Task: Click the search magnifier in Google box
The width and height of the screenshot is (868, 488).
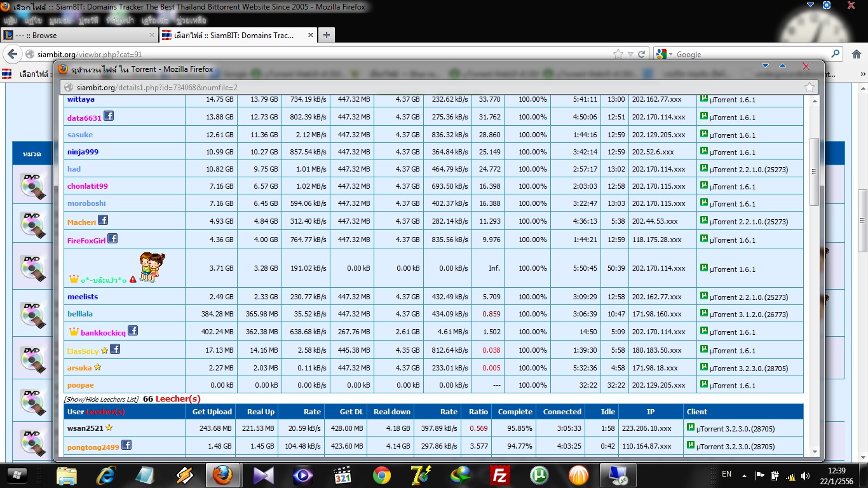Action: (x=836, y=54)
